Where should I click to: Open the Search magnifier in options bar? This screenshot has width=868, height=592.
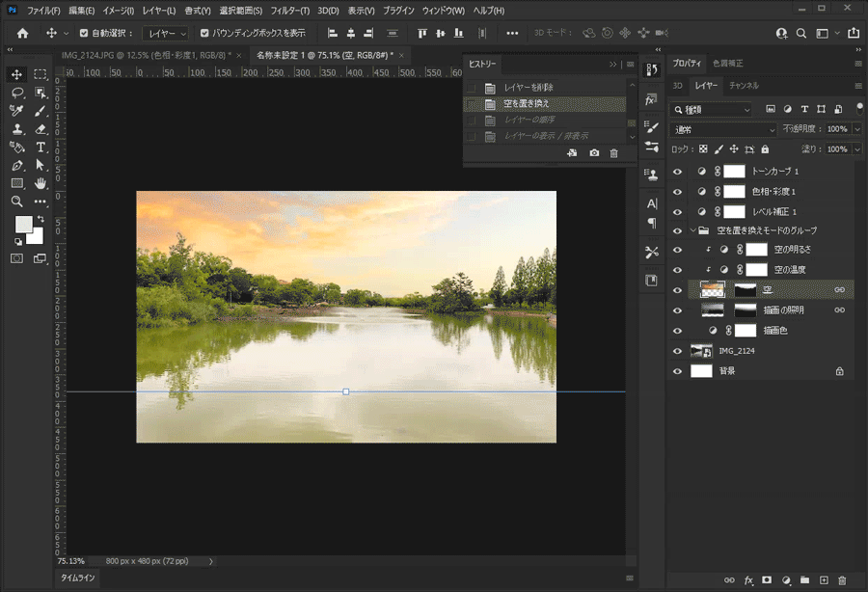(801, 34)
